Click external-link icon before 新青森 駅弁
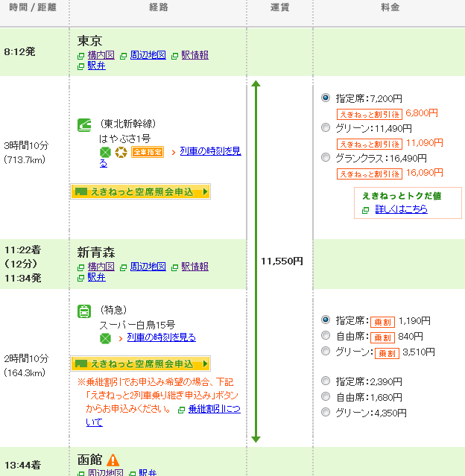This screenshot has width=465, height=476. click(80, 278)
